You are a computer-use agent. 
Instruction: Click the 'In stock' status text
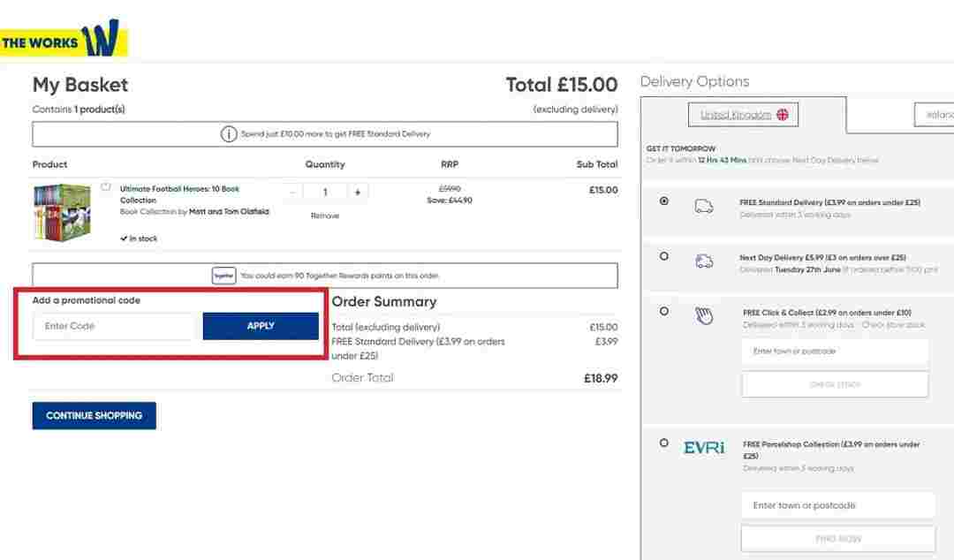tap(140, 238)
